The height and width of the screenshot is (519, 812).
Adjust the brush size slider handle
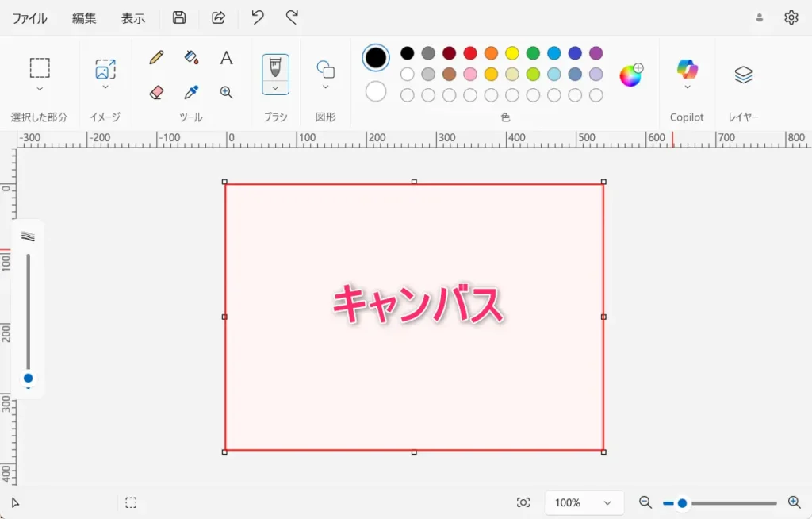pos(29,378)
